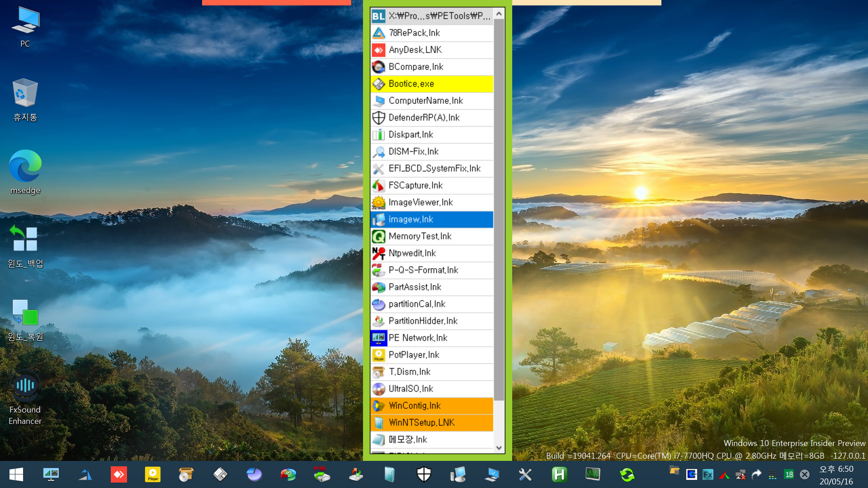Open the taskbar clock showing 6:50
The image size is (868, 488).
[836, 475]
